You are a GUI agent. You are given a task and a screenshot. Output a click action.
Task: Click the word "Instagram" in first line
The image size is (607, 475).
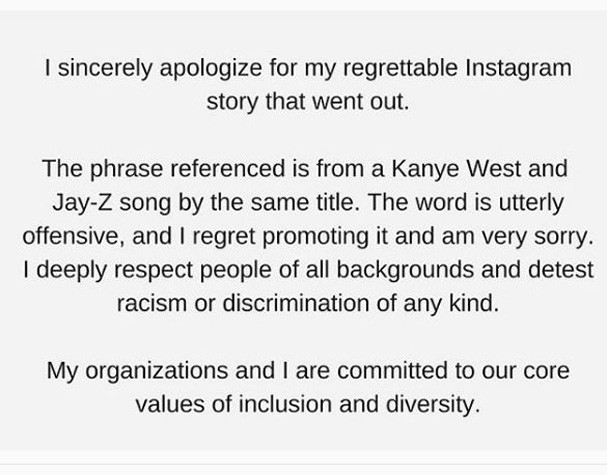point(518,69)
